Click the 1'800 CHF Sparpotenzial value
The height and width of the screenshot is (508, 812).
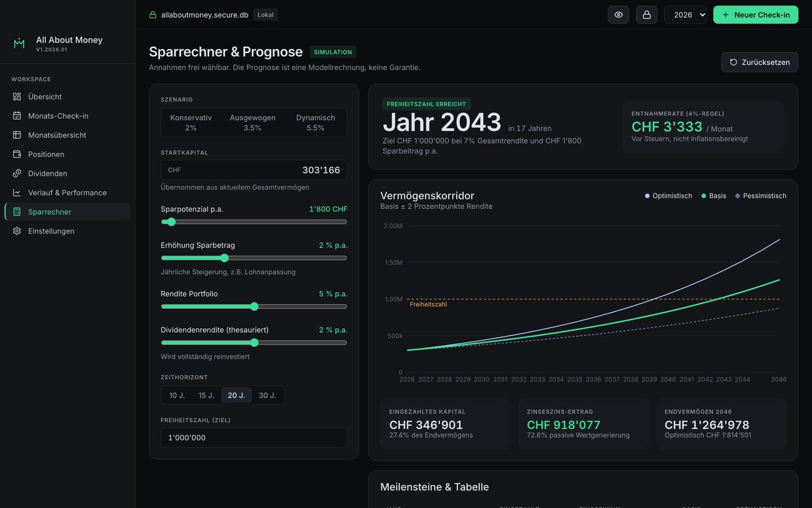[x=328, y=209]
